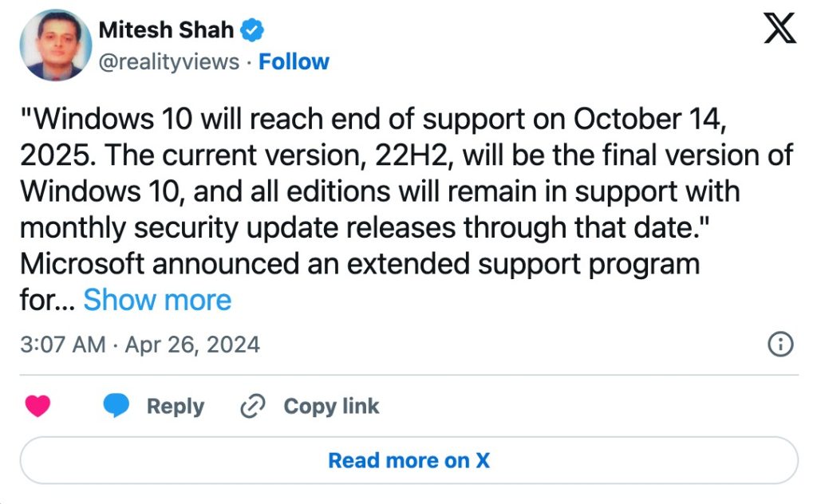This screenshot has height=504, width=817.
Task: Click the Copy link label text
Action: [x=331, y=406]
